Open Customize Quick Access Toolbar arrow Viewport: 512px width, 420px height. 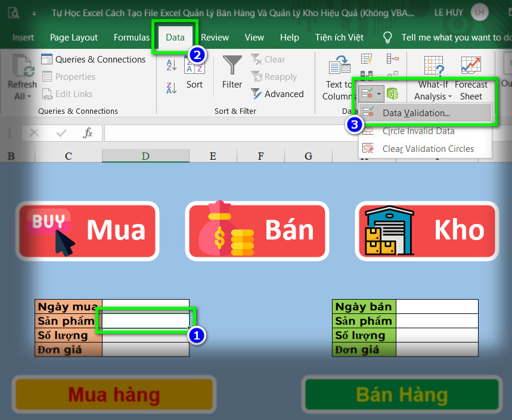34,14
